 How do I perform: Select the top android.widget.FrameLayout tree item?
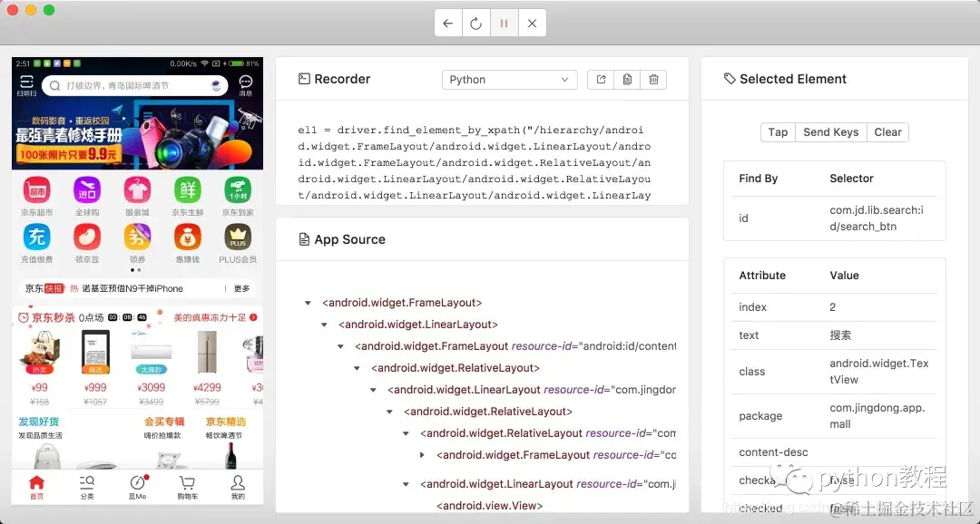(402, 303)
